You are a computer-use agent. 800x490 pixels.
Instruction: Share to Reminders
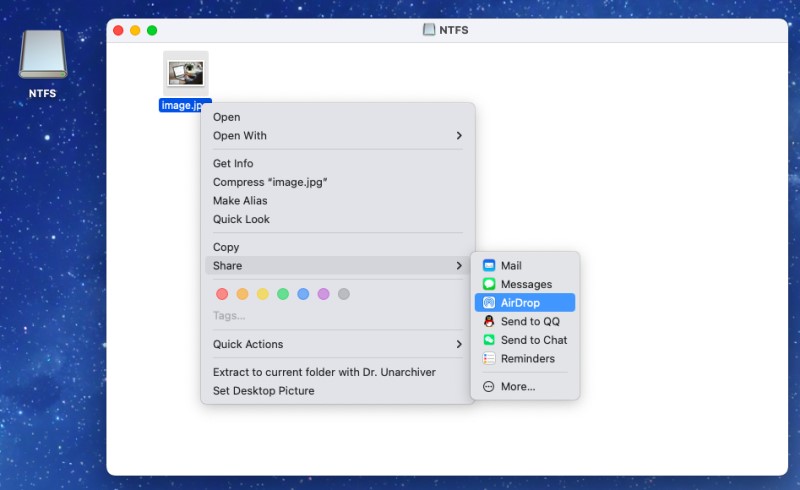click(x=525, y=358)
